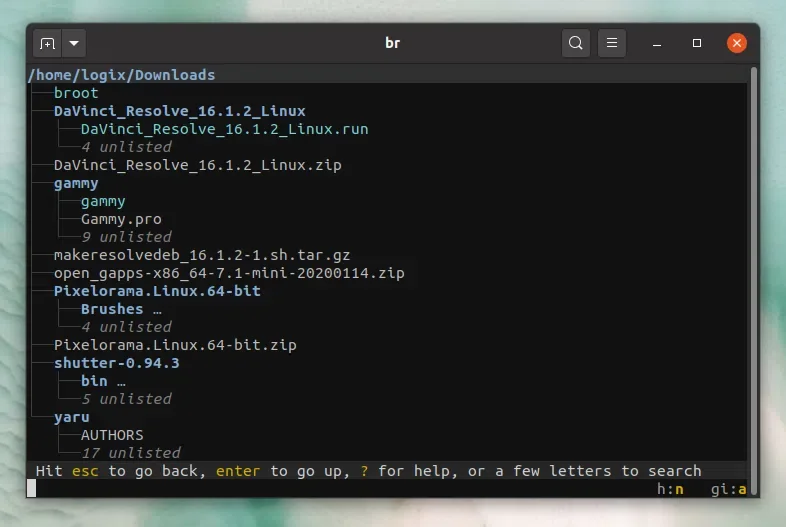
Task: Click the hidden files h:n status flag
Action: (670, 489)
